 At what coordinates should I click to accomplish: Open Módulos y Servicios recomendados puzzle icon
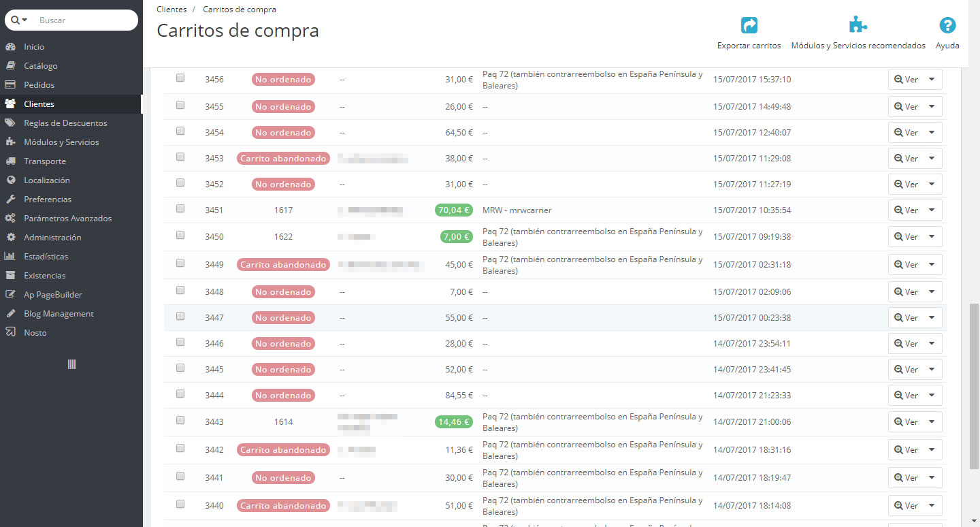858,25
